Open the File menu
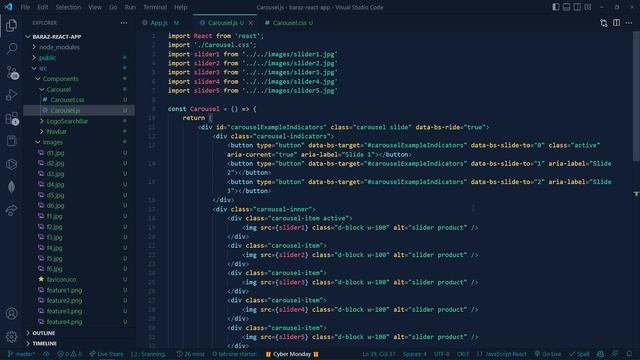Image resolution: width=640 pixels, height=360 pixels. tap(25, 7)
